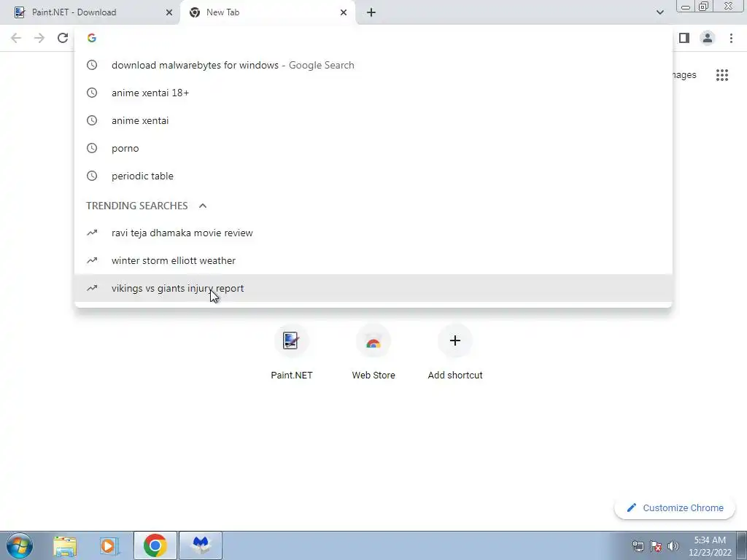The height and width of the screenshot is (560, 747).
Task: Pick ravi teja dhamaka movie review
Action: (373, 233)
